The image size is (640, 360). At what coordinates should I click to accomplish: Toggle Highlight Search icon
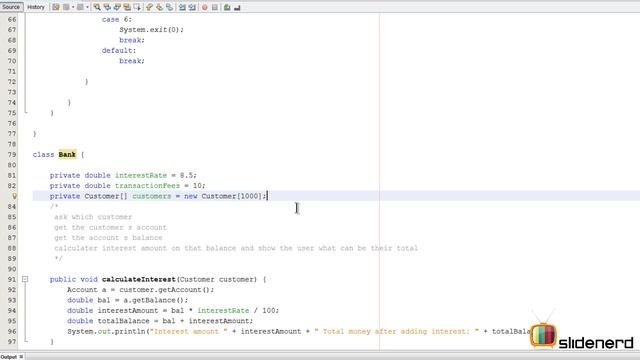127,7
